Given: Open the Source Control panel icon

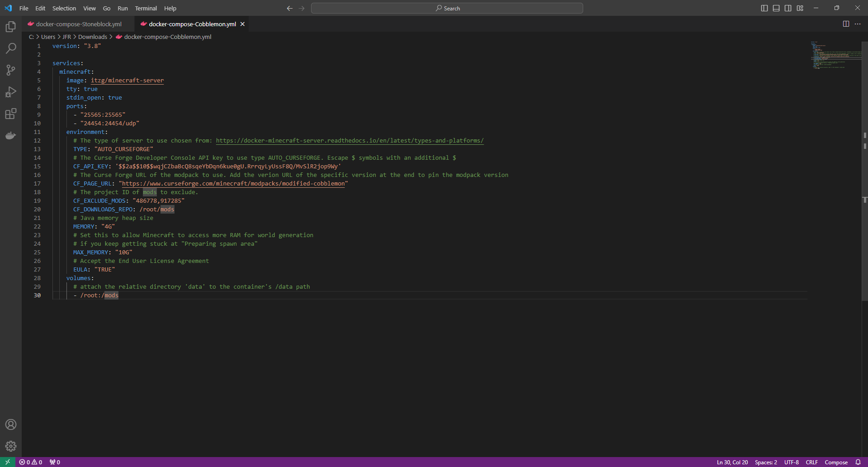Looking at the screenshot, I should point(11,70).
